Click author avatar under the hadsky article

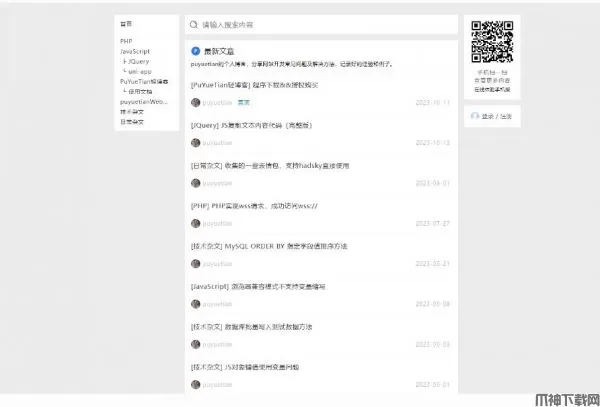click(x=196, y=183)
